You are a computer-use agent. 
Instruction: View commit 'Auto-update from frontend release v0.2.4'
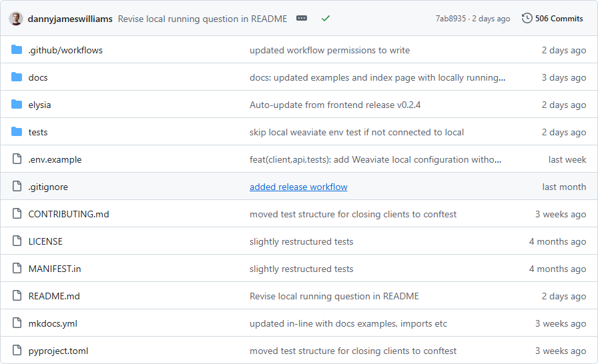point(335,105)
